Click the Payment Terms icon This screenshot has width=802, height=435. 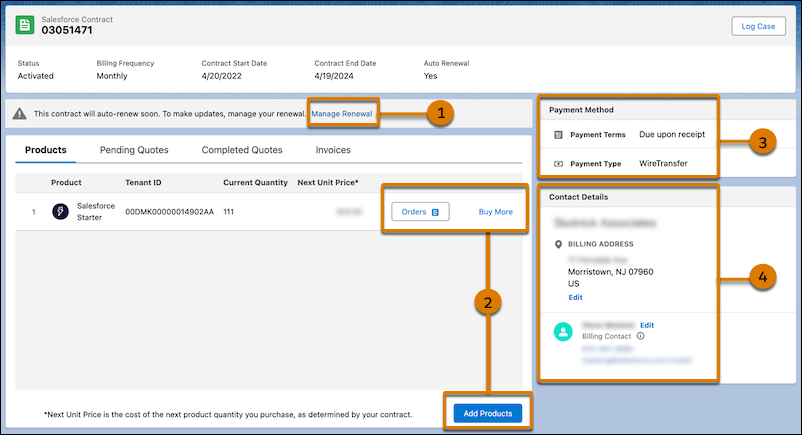(x=559, y=135)
